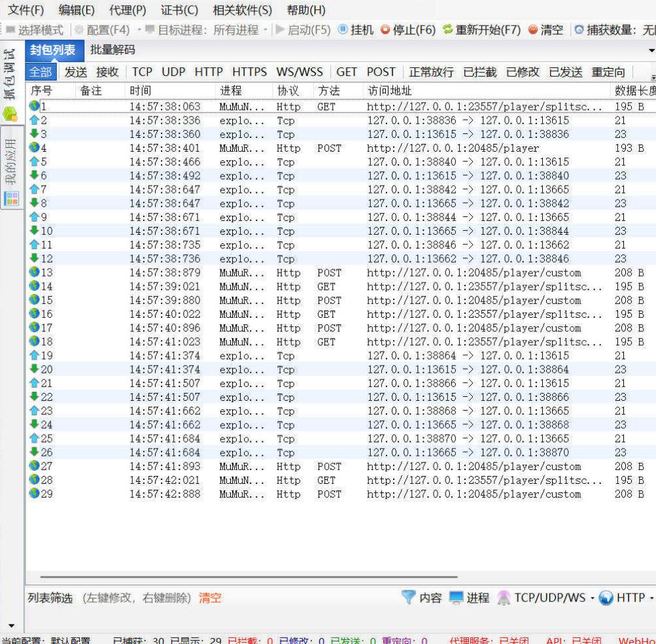
Task: Open the 证书(C) menu
Action: tap(179, 10)
